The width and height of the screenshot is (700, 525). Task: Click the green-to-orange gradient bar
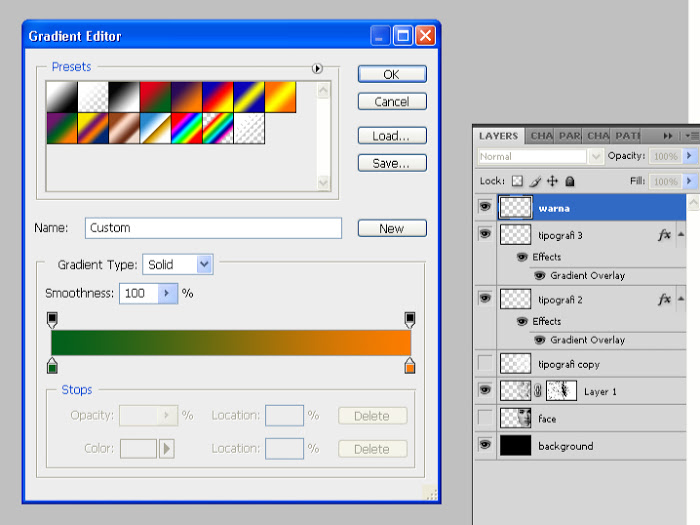(x=231, y=343)
